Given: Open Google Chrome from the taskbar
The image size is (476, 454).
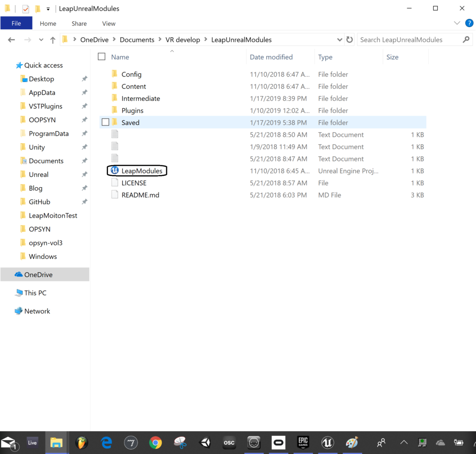Looking at the screenshot, I should tap(155, 442).
